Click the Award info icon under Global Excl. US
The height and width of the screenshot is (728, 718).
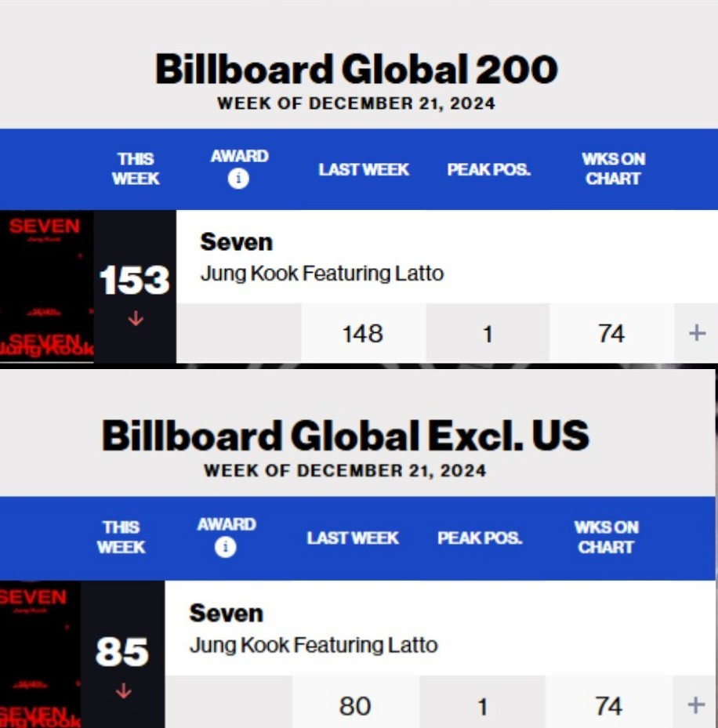(x=226, y=548)
